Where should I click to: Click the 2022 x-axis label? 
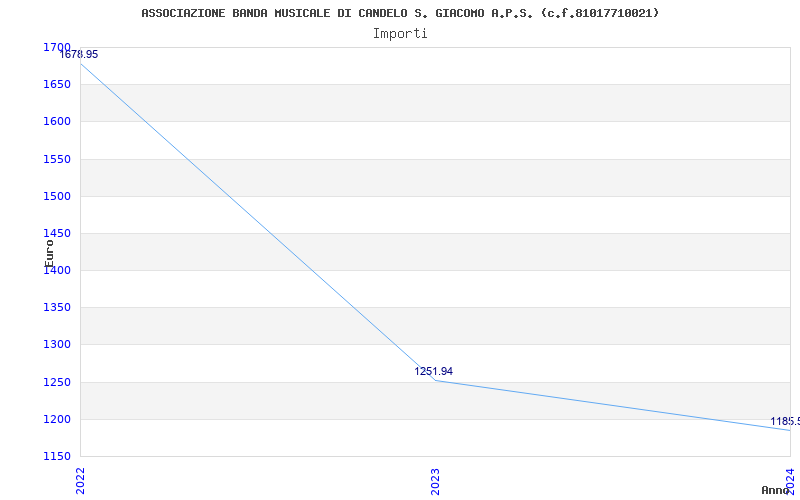(x=81, y=481)
